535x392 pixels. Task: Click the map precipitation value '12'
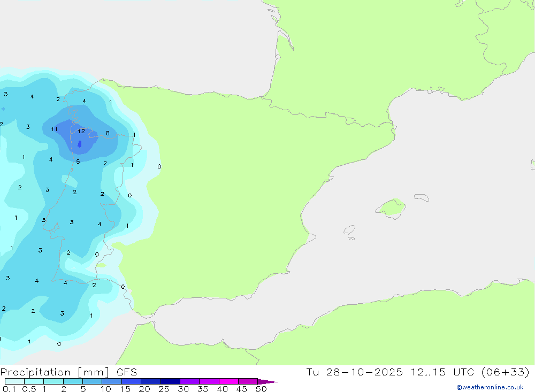(81, 132)
